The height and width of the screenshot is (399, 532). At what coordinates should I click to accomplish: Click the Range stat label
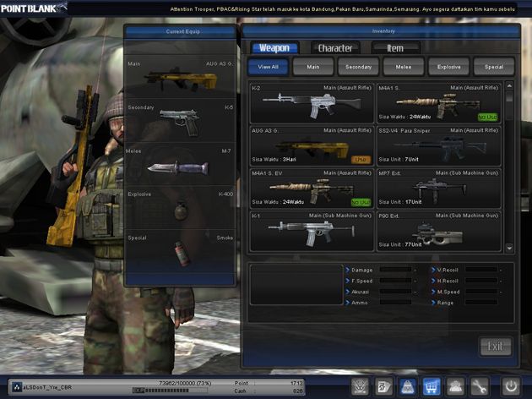445,303
